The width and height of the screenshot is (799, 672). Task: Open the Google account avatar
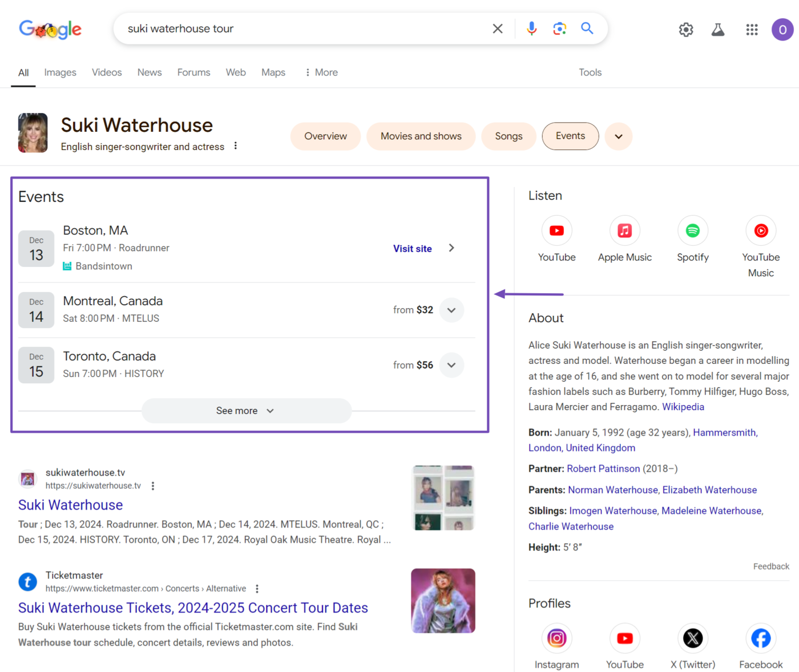[782, 30]
